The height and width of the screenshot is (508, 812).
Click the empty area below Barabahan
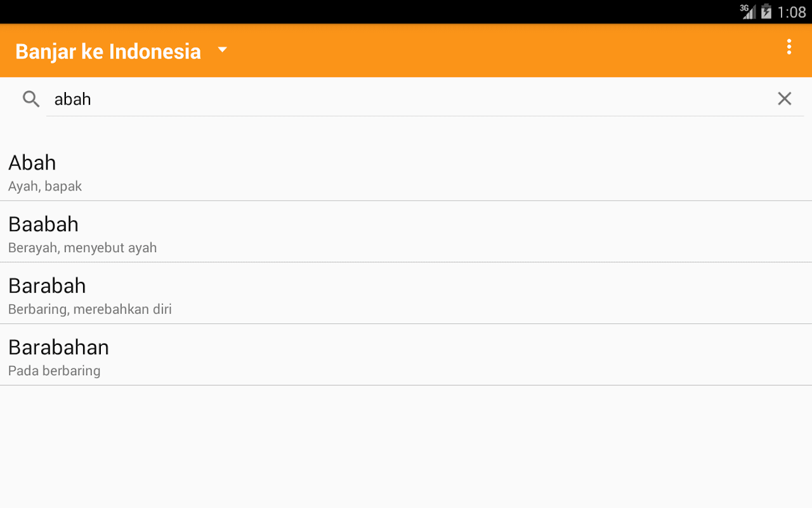406,446
